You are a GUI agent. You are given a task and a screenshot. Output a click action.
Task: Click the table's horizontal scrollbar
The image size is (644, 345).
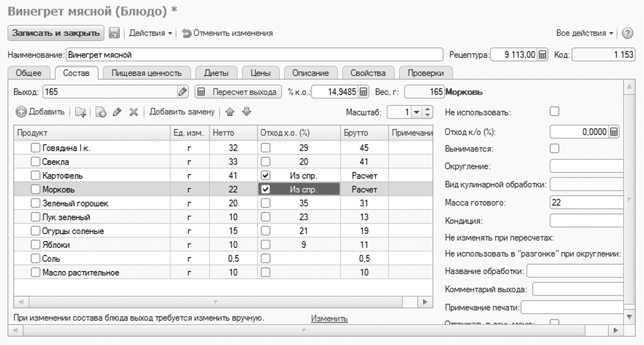pyautogui.click(x=216, y=302)
